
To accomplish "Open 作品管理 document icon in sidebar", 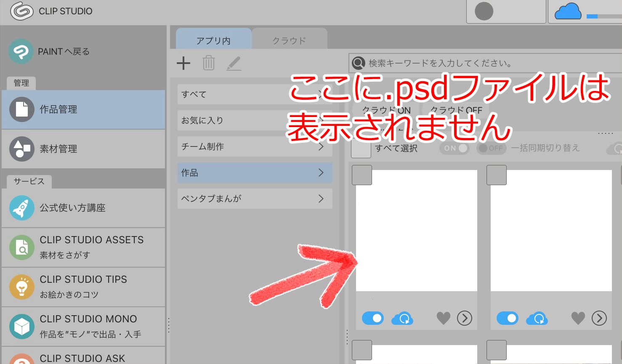I will pyautogui.click(x=22, y=109).
